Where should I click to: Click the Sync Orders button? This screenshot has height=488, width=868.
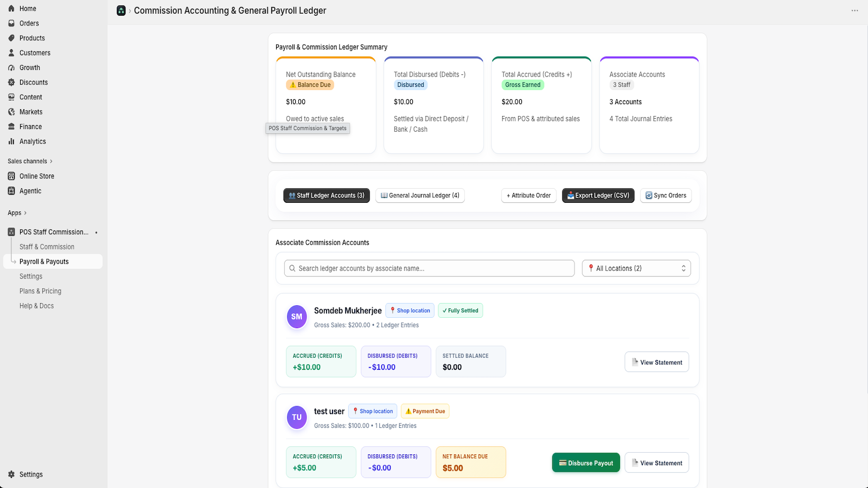pyautogui.click(x=666, y=196)
